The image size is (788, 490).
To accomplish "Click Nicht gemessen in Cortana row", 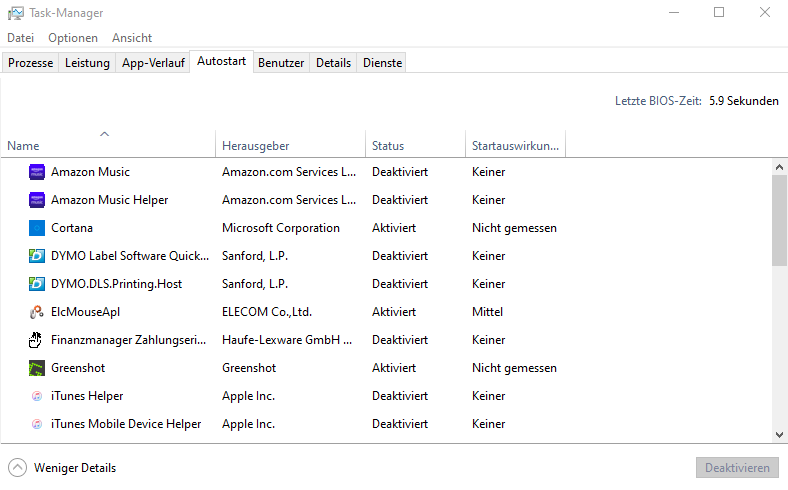I will pos(514,228).
